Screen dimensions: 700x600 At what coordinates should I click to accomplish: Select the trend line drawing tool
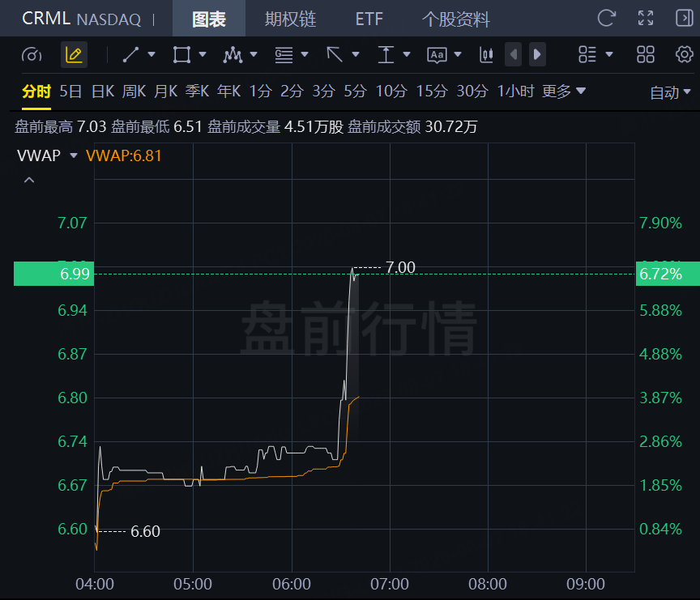(130, 55)
